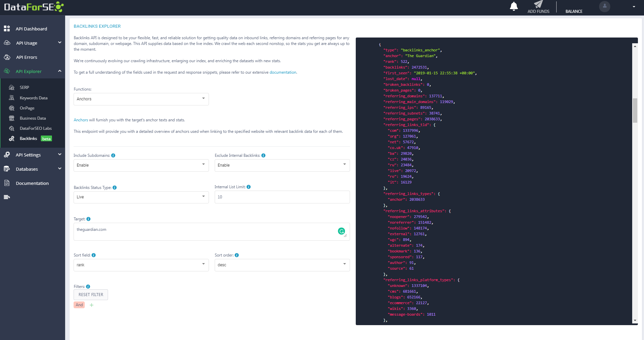Select SERP in API Explorer

point(24,88)
